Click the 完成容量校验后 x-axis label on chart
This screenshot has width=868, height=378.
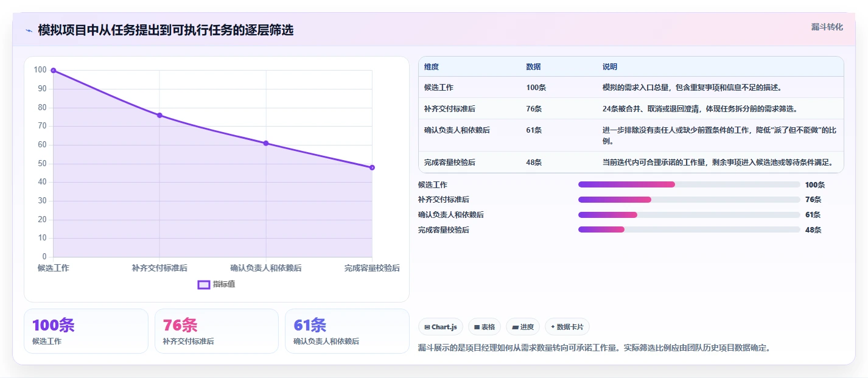click(372, 268)
